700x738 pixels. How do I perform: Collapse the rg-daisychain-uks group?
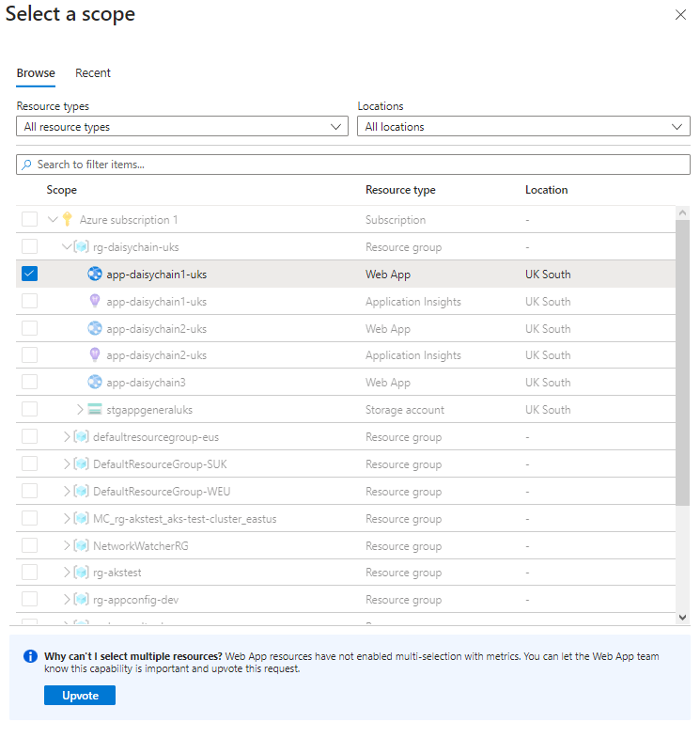[x=67, y=246]
